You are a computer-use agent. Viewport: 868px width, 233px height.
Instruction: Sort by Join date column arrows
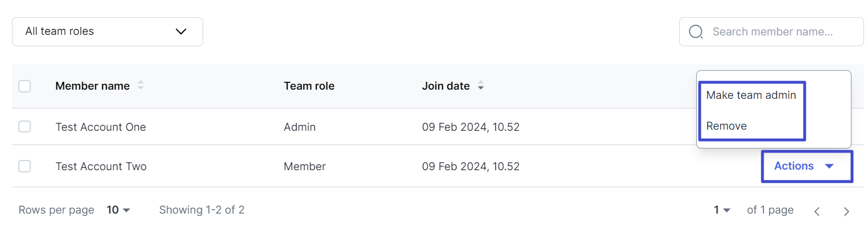pyautogui.click(x=481, y=86)
